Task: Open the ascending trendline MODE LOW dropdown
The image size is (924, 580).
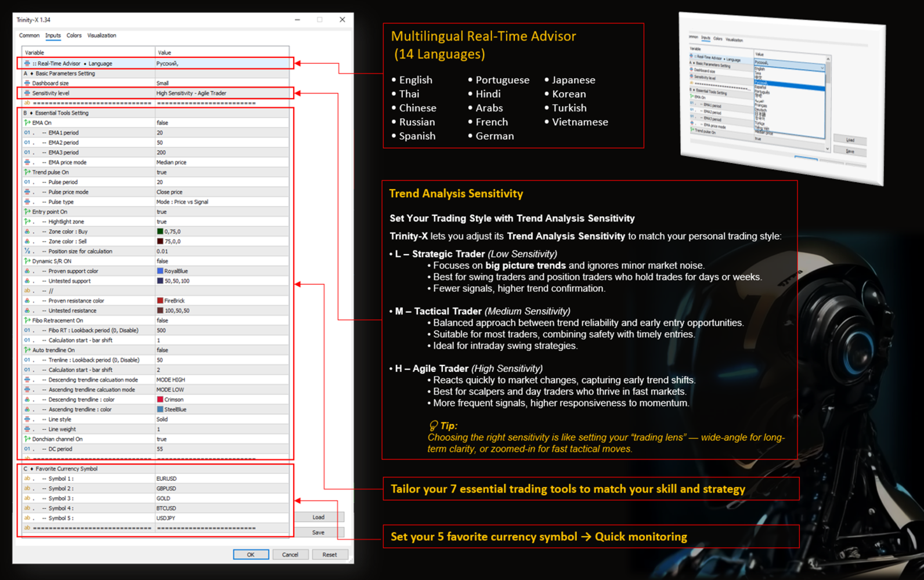Action: (222, 390)
